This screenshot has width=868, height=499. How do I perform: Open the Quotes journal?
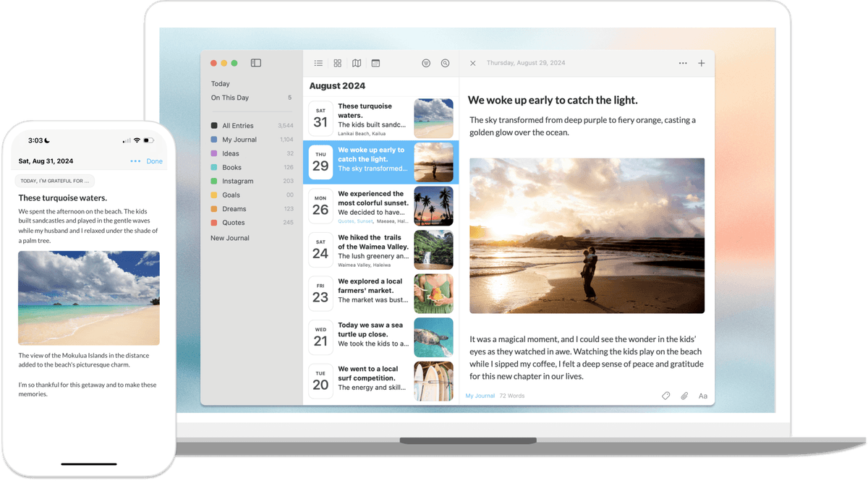click(x=252, y=223)
